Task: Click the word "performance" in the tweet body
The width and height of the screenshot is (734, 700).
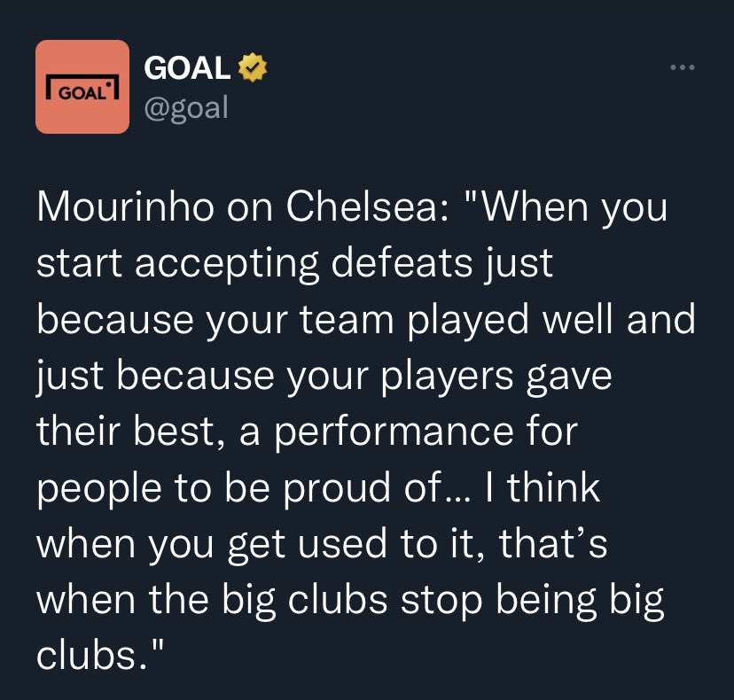Action: [x=394, y=432]
